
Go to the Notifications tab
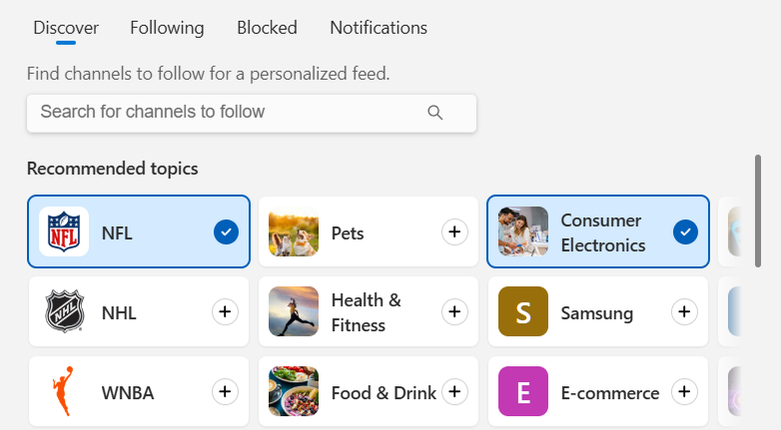click(378, 28)
